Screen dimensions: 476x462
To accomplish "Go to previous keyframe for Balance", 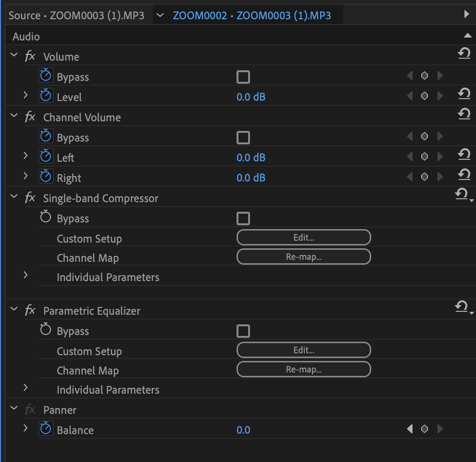I will click(x=410, y=429).
